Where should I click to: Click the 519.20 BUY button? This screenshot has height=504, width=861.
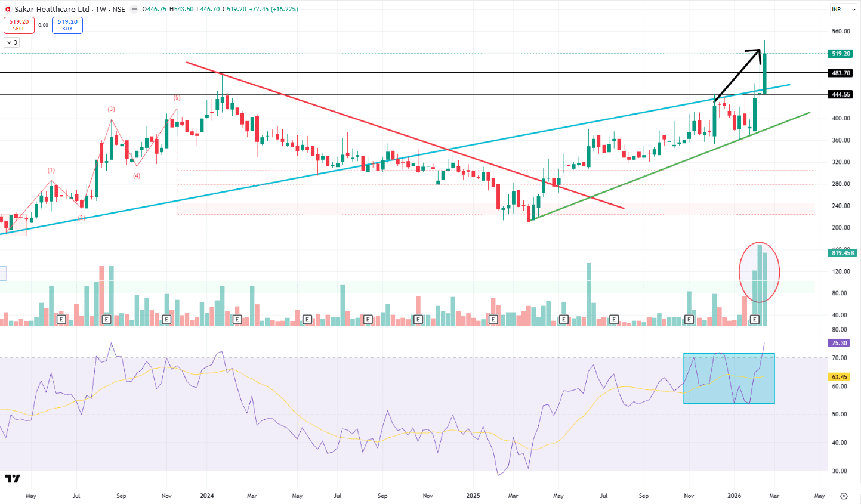tap(67, 25)
